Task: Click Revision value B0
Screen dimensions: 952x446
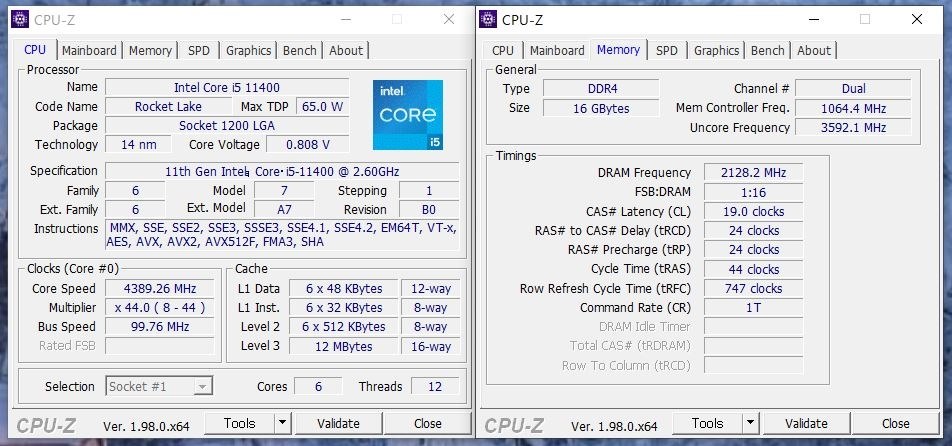Action: click(429, 209)
